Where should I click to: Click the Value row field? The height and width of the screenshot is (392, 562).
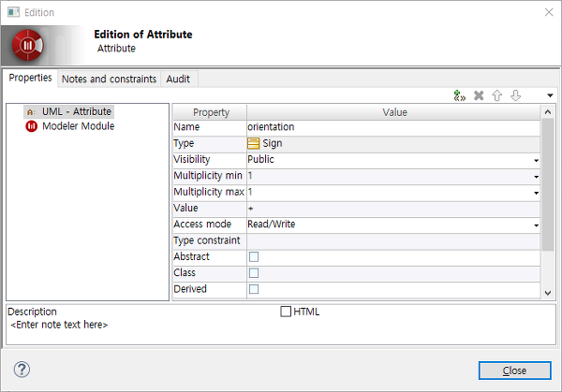click(393, 209)
